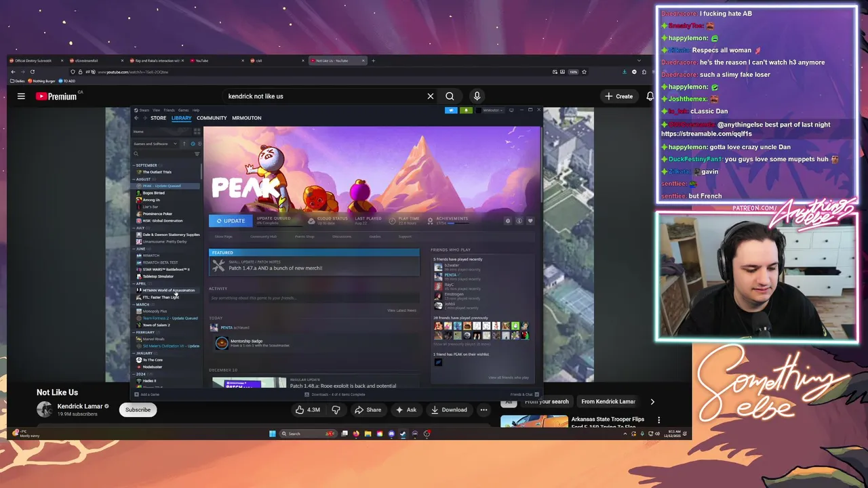Open Steam Downloads status at bottom bar
Viewport: 868px width, 488px height.
[334, 394]
